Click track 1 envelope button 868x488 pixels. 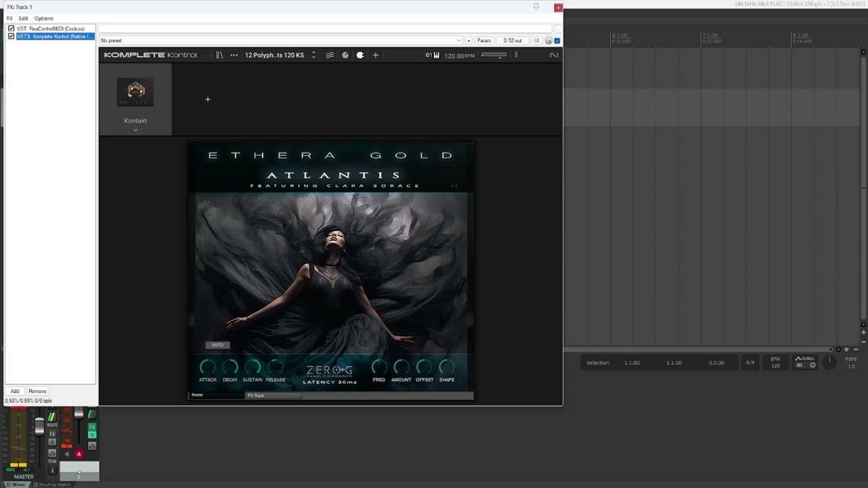[92, 446]
